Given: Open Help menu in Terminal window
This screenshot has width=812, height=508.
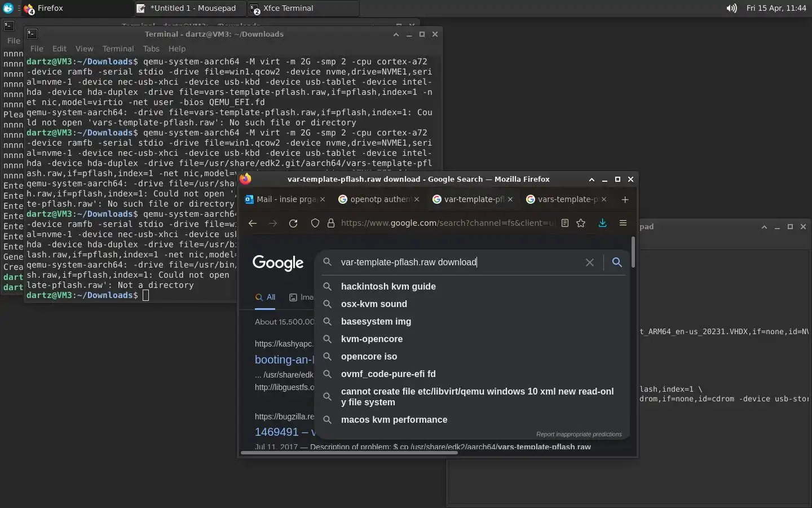Looking at the screenshot, I should point(176,49).
